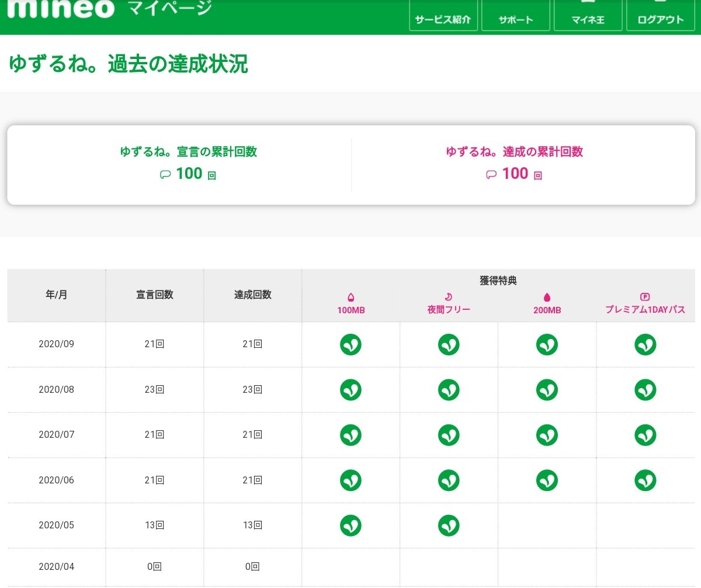Select the 2020/09 month cell
This screenshot has height=588, width=701.
click(56, 344)
